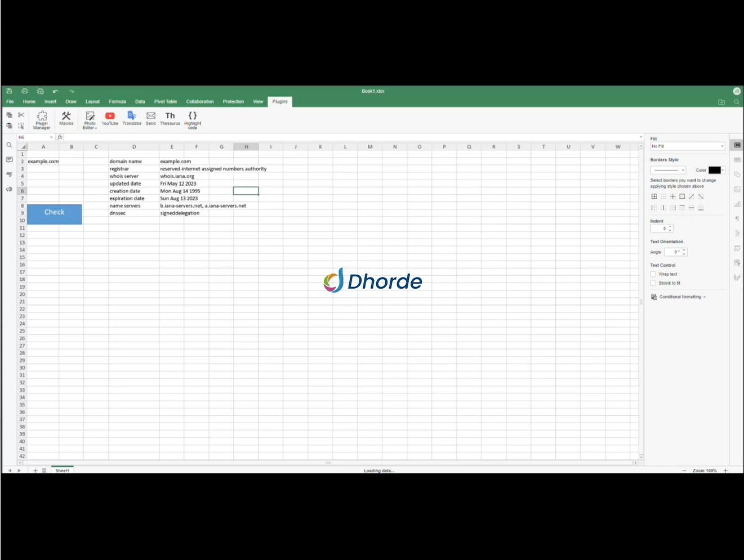Viewport: 744px width, 560px height.
Task: Open the border line style dropdown
Action: [668, 170]
